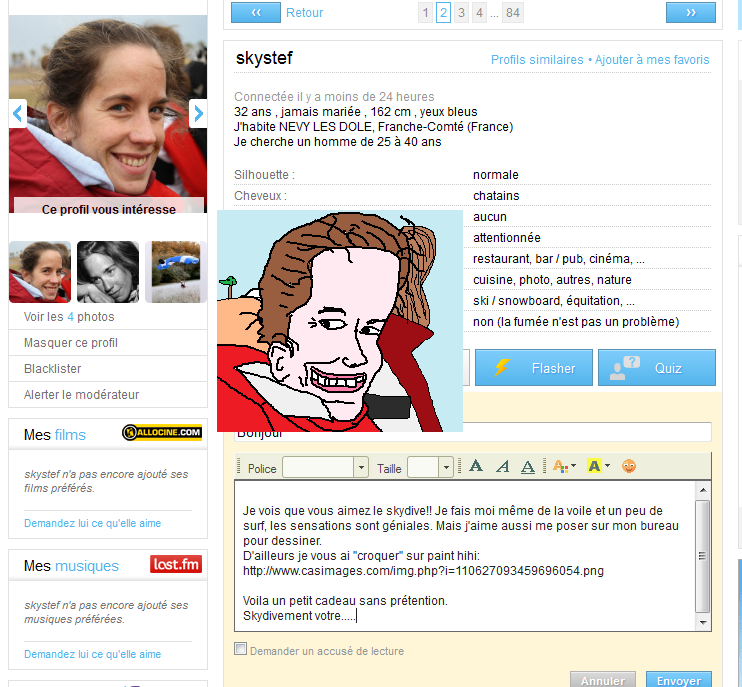Click the Quiz button
This screenshot has width=742, height=687.
pos(657,368)
